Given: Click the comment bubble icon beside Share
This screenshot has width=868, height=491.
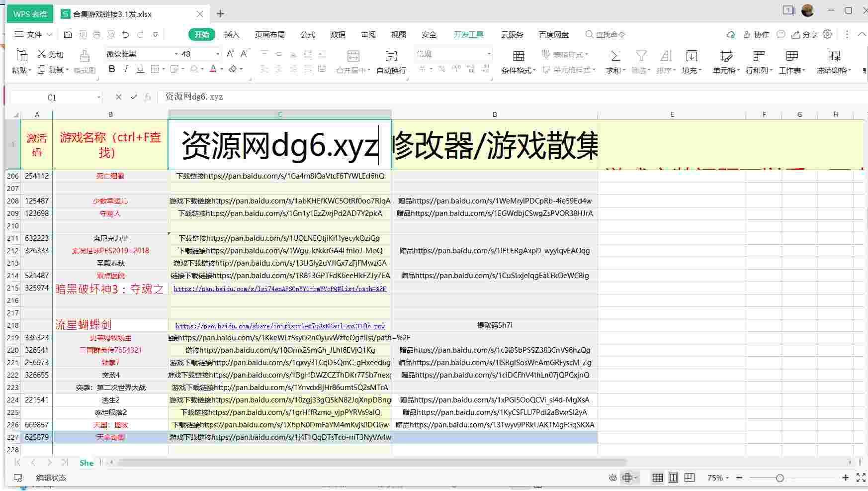Looking at the screenshot, I should click(781, 34).
